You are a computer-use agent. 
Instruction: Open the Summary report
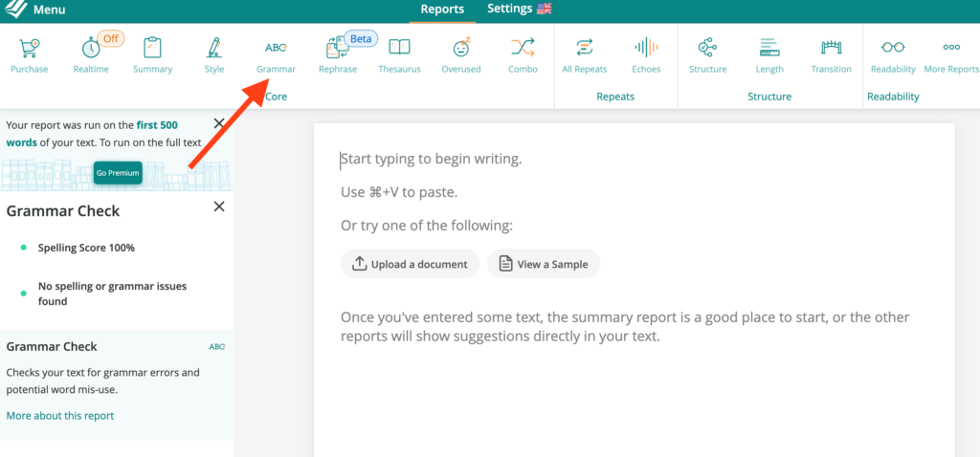click(152, 55)
